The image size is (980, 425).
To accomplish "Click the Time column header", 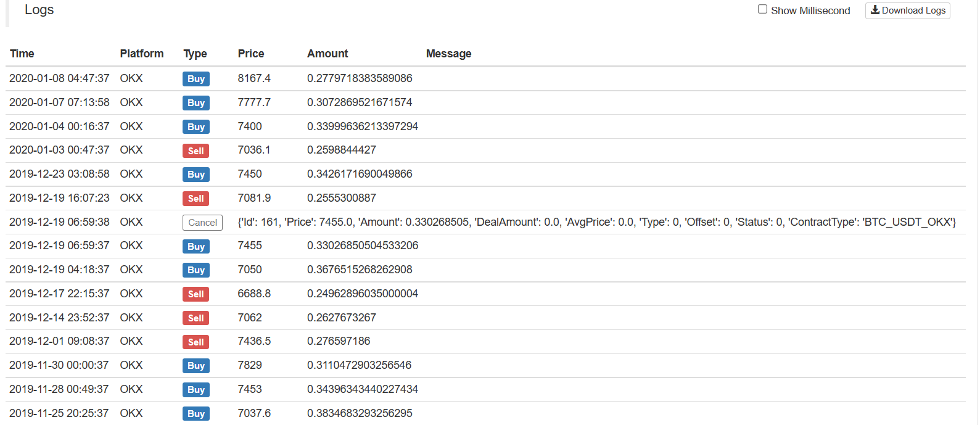I will click(22, 54).
